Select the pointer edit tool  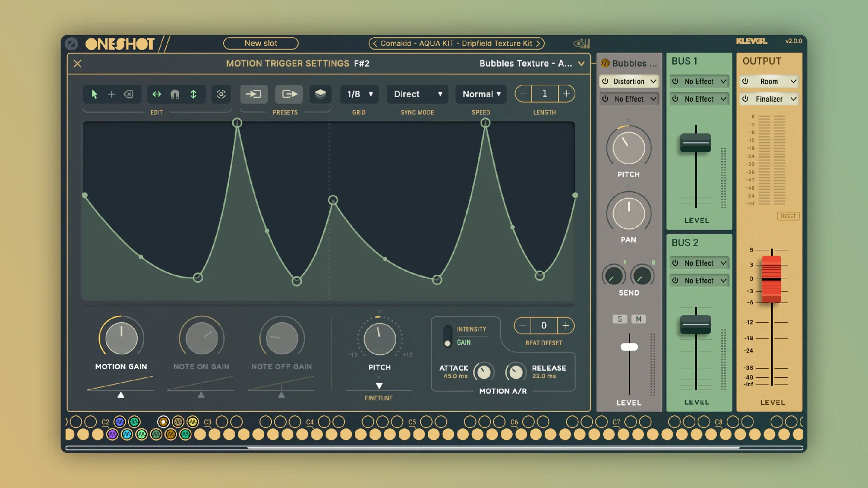point(94,94)
